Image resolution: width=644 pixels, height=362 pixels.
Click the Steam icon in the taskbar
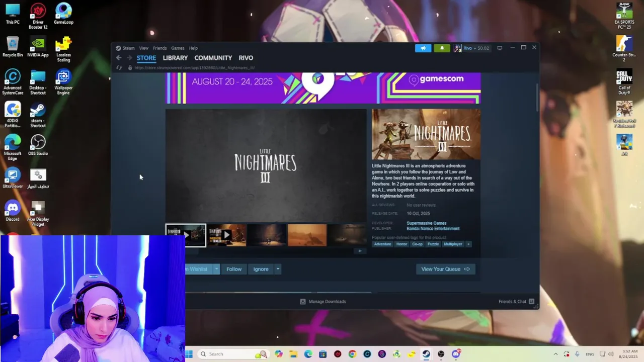[x=426, y=354]
